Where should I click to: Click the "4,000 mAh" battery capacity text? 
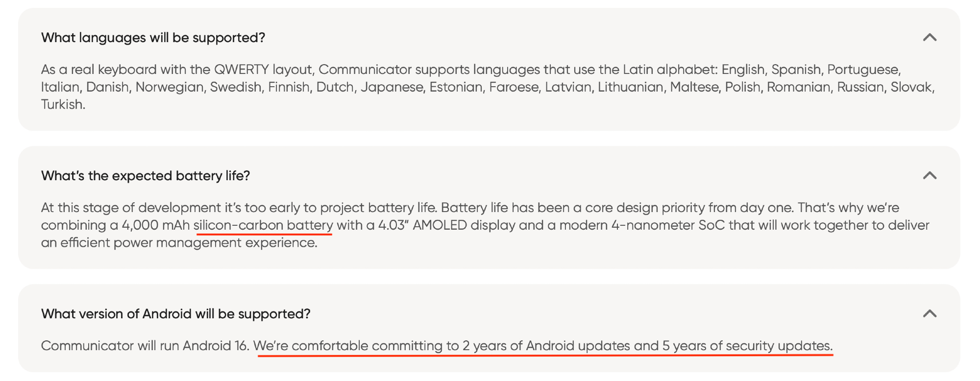tap(155, 225)
